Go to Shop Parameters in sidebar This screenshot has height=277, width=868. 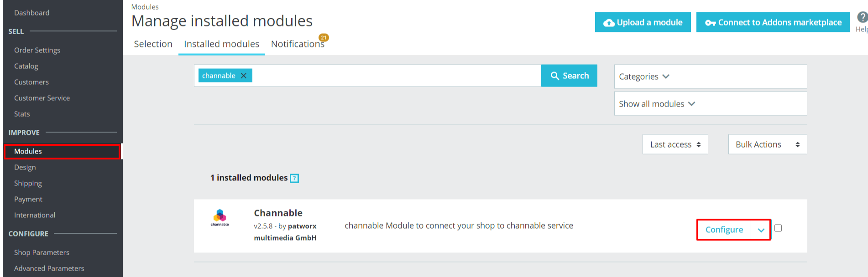tap(42, 252)
